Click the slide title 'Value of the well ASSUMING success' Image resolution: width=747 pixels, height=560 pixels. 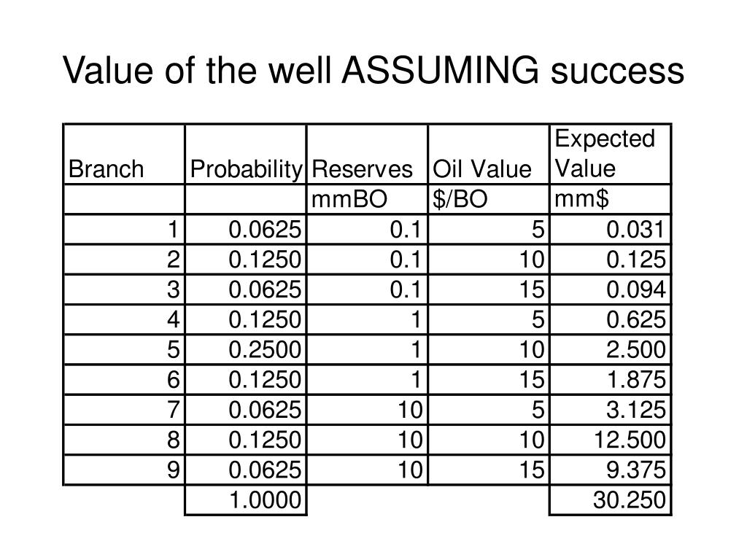tap(373, 71)
